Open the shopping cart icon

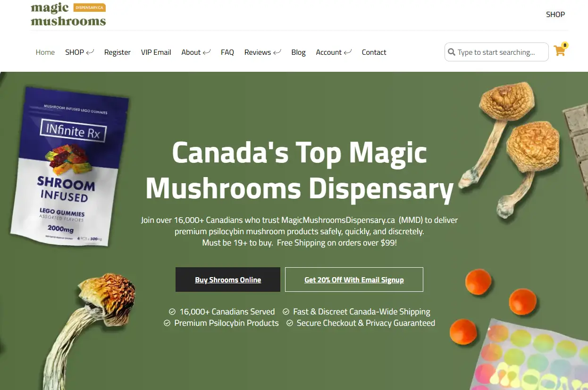(559, 51)
